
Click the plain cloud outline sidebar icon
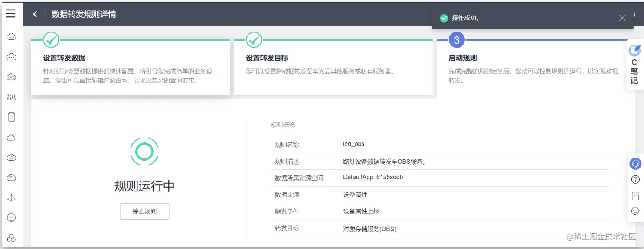[11, 137]
